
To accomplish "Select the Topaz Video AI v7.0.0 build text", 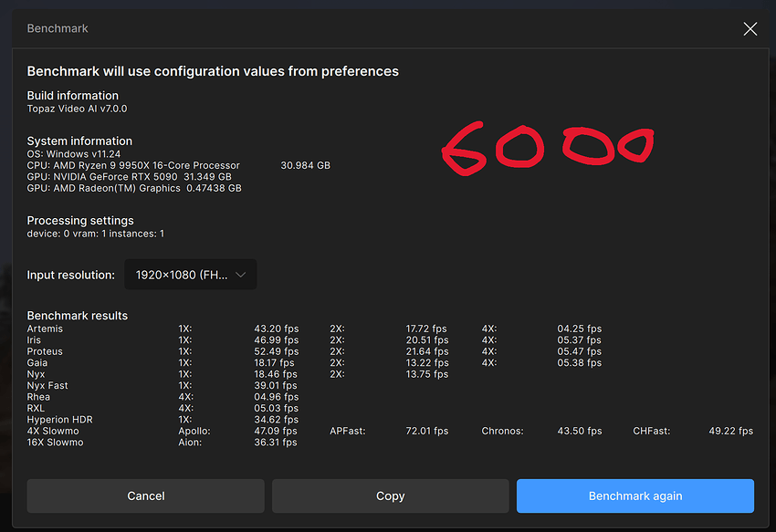I will [x=77, y=109].
